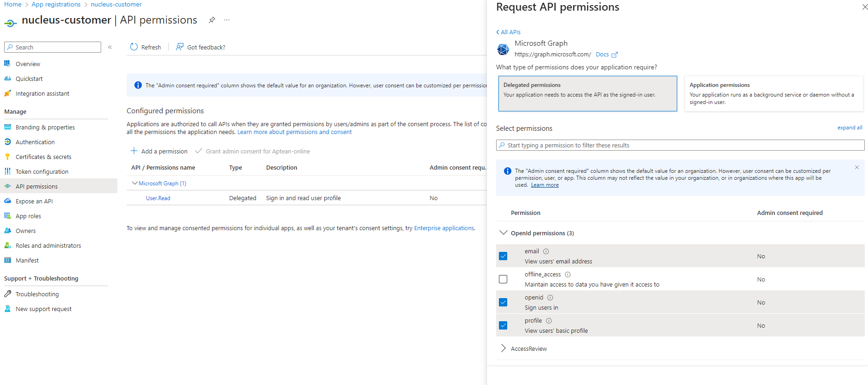Click the plus icon for Add a permission
The height and width of the screenshot is (385, 868).
[x=134, y=151]
